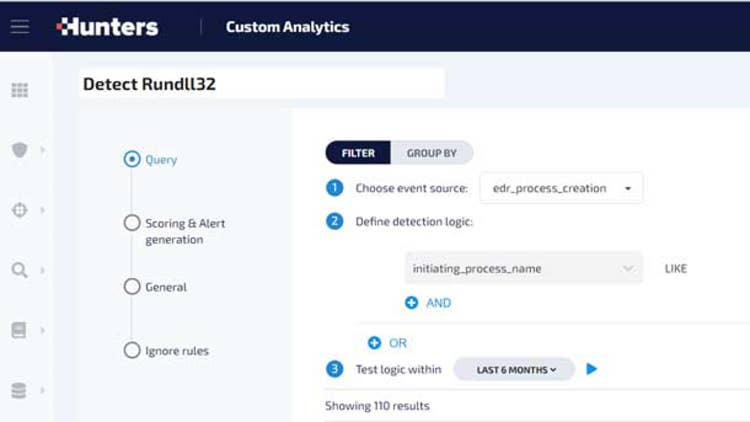Edit the Detect Rundll32 name field
750x422 pixels.
(260, 85)
